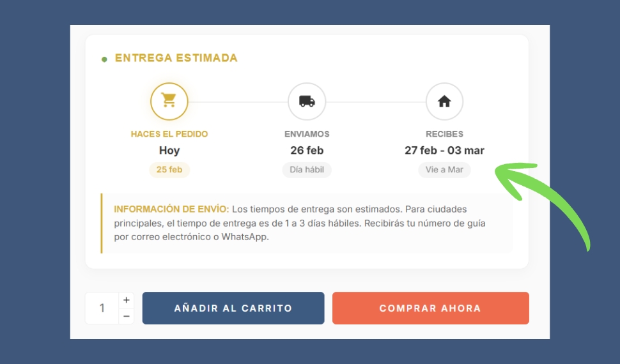The width and height of the screenshot is (620, 364).
Task: Click the green status dot
Action: pos(104,59)
